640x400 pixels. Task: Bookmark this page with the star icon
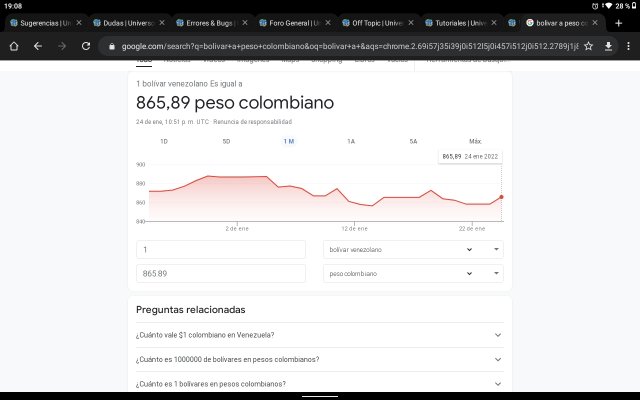(x=588, y=46)
